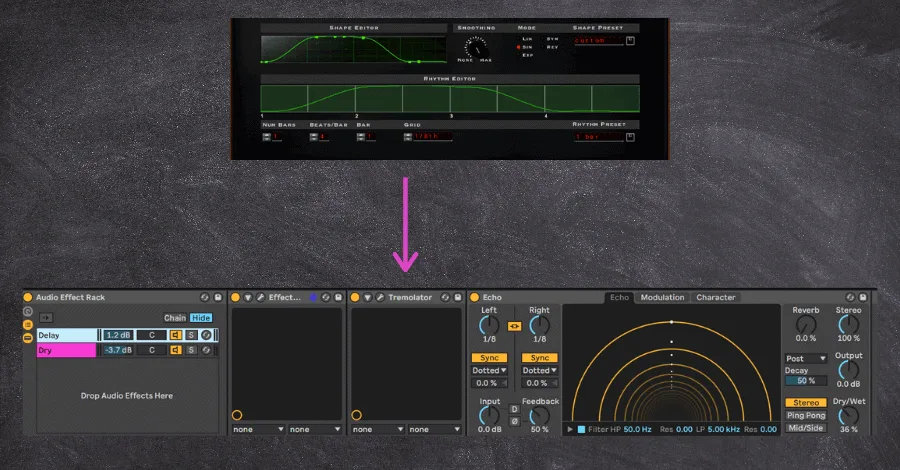Toggle the Right channel Sync button
Screen dimensions: 900x470
pos(540,358)
